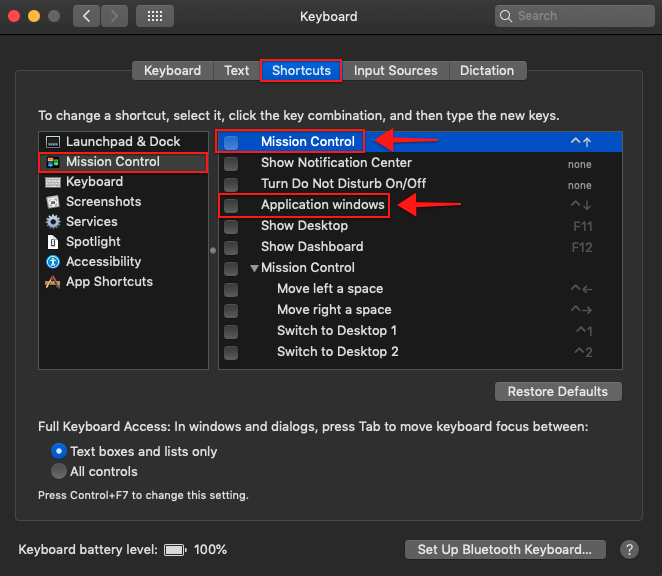Screen dimensions: 662x576
Task: Switch to the Input Sources tab
Action: point(395,71)
